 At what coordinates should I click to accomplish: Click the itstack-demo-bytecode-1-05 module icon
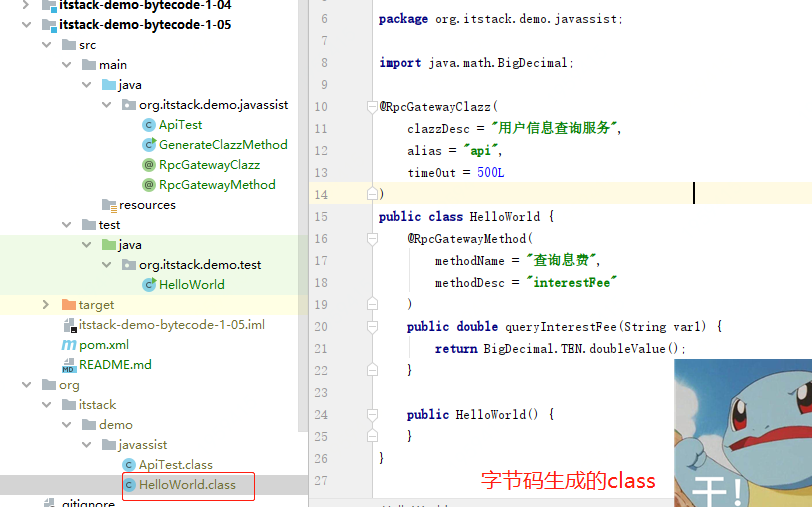point(49,25)
